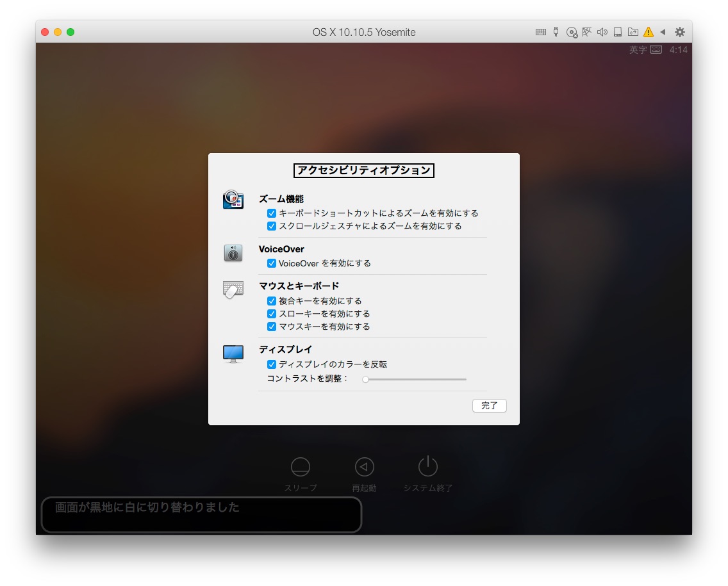This screenshot has height=586, width=728.
Task: Click the window title OS X 10.10.5 Yosemite
Action: [364, 32]
